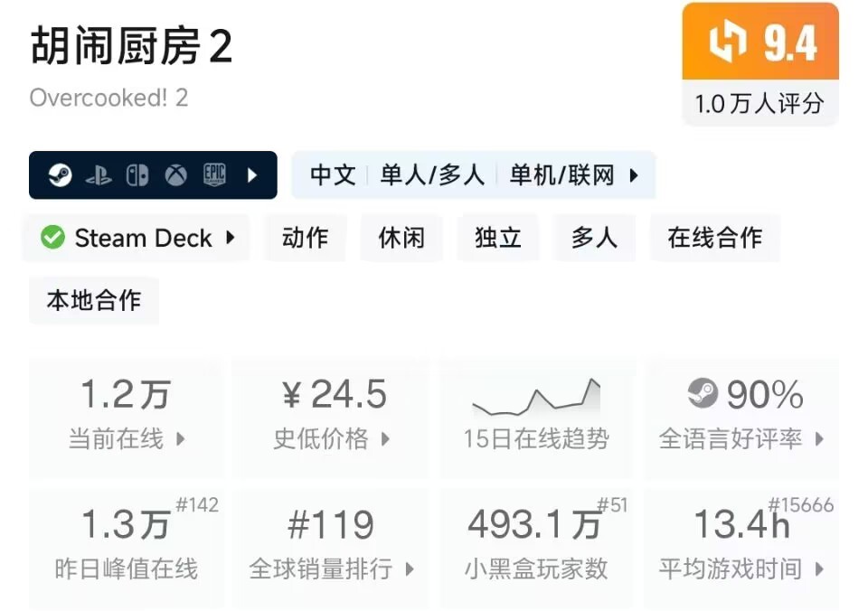Click the PlayStation platform icon
This screenshot has height=611, width=868.
tap(99, 175)
